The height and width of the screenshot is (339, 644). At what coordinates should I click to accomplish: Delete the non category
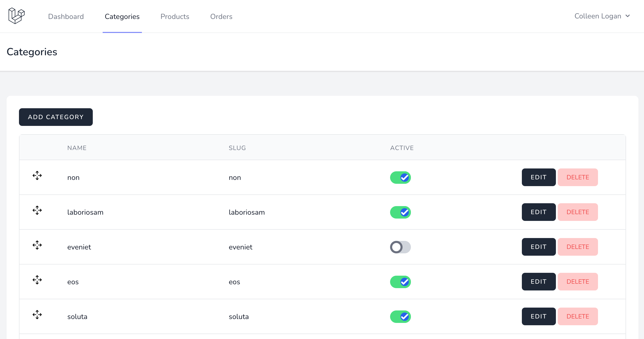coord(577,177)
